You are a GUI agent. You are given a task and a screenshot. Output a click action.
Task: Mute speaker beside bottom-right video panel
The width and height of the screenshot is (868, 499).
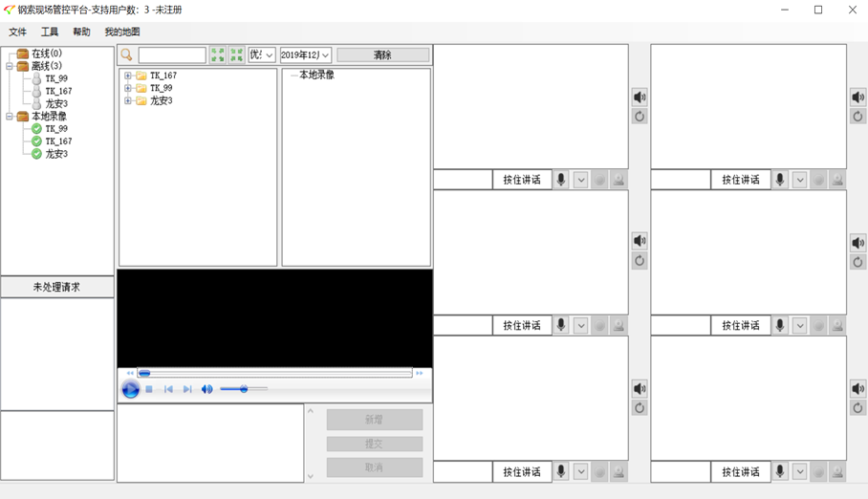coord(857,389)
